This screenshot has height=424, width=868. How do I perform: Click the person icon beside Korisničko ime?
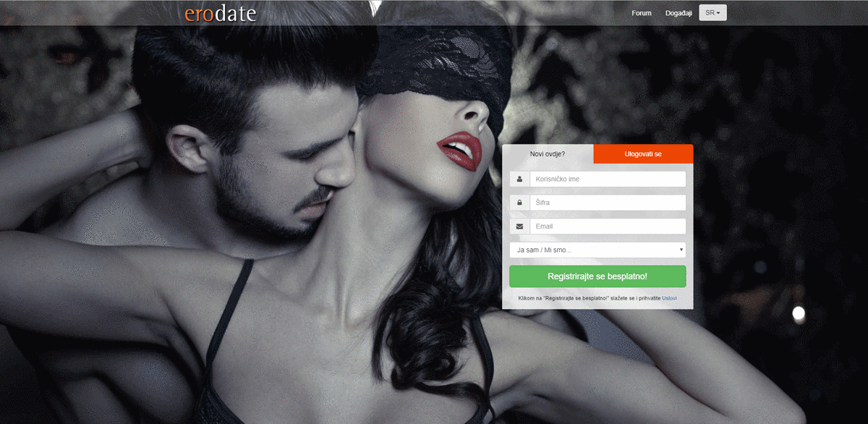tap(519, 178)
